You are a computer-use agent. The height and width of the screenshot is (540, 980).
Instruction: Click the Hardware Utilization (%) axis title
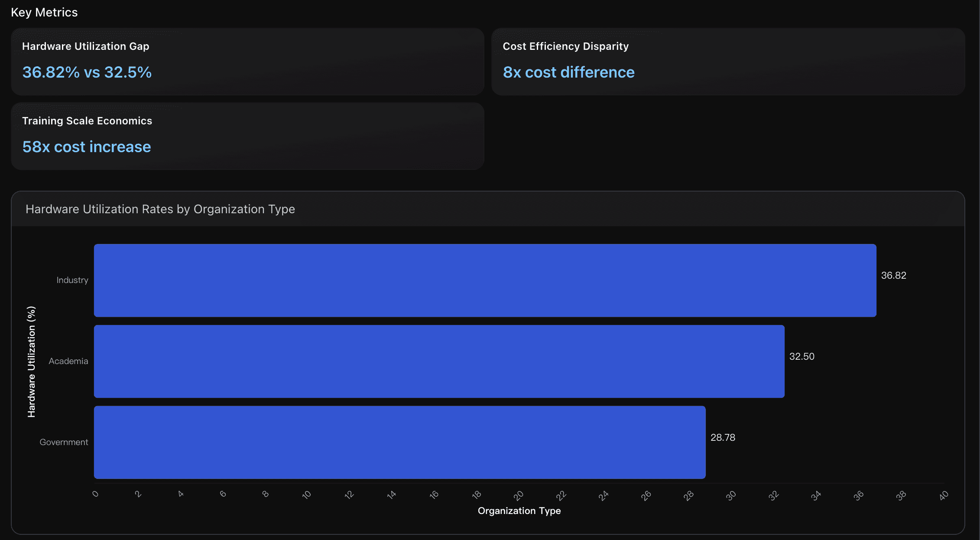pyautogui.click(x=31, y=361)
